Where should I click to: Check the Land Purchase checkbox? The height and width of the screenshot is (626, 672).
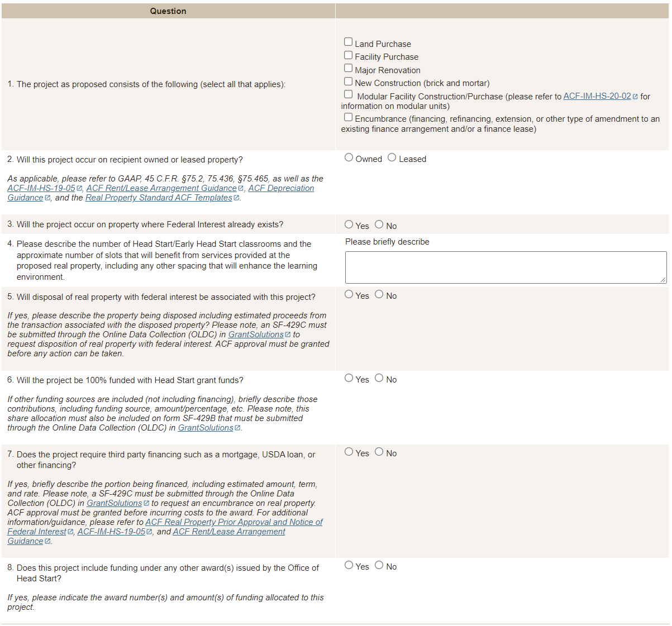tap(348, 42)
